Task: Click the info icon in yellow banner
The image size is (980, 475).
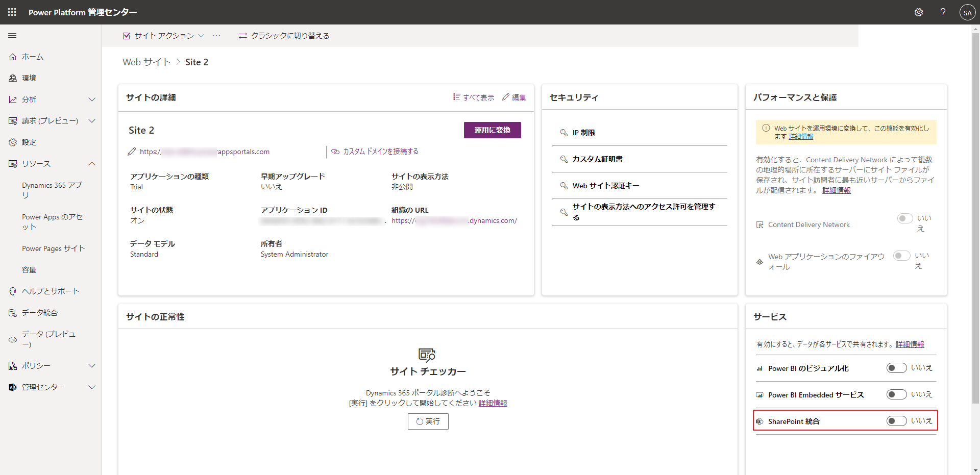Action: pyautogui.click(x=766, y=128)
